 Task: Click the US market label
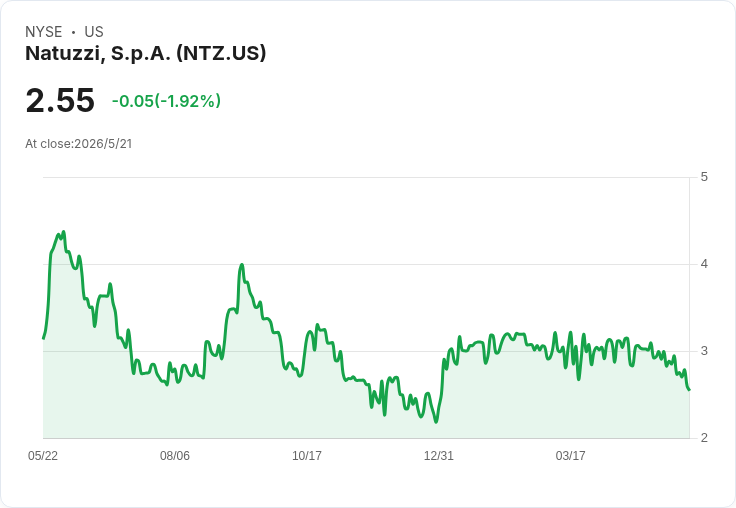(94, 32)
